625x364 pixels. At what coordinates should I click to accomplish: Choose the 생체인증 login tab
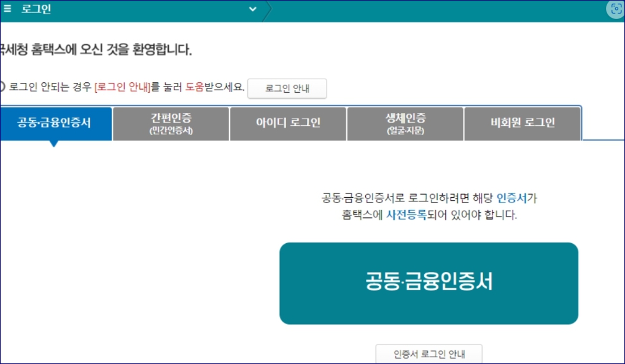click(x=404, y=123)
